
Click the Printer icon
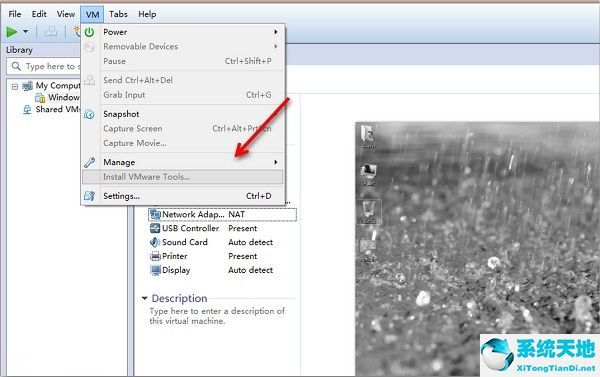point(155,256)
